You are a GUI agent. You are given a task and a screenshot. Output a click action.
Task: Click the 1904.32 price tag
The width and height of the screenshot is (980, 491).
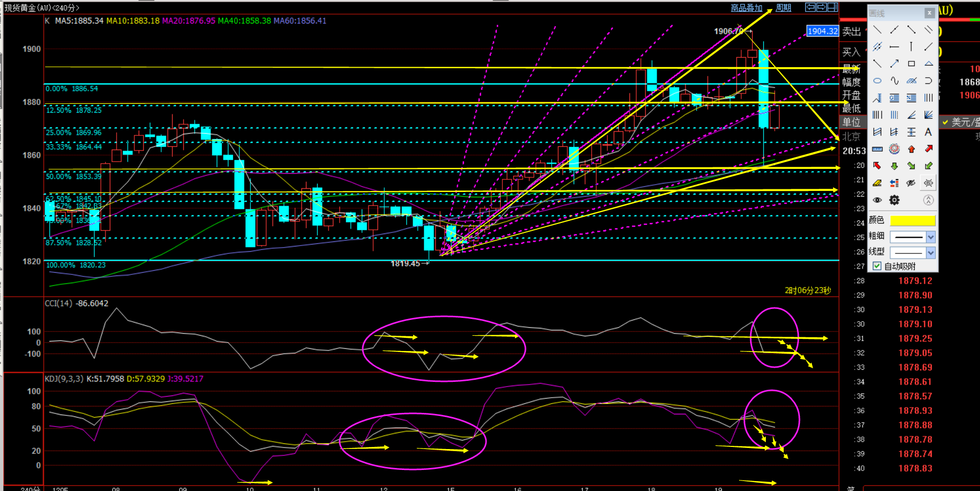pyautogui.click(x=823, y=31)
